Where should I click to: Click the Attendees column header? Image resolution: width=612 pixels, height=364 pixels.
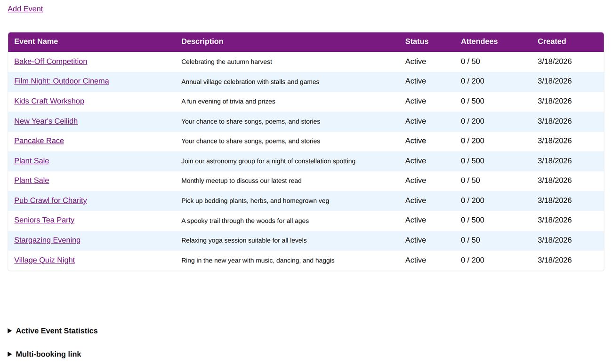tap(479, 41)
